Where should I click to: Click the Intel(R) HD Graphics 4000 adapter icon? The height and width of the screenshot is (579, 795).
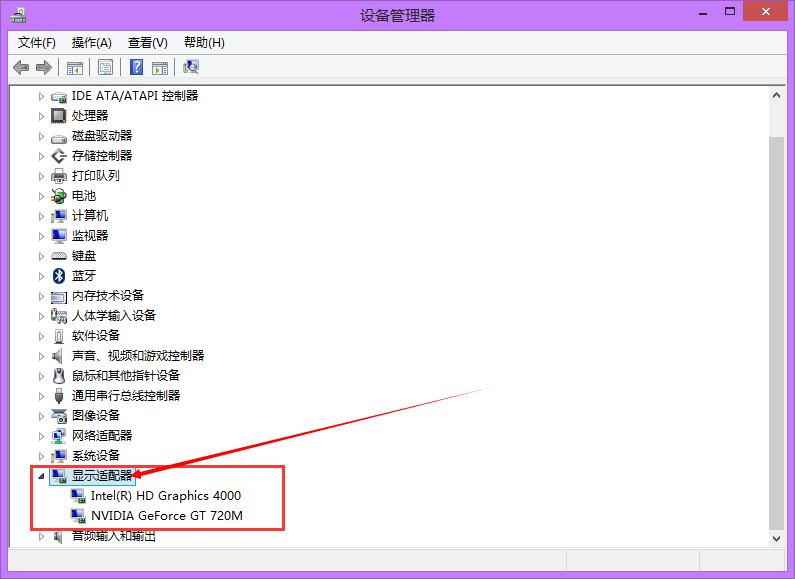tap(78, 496)
